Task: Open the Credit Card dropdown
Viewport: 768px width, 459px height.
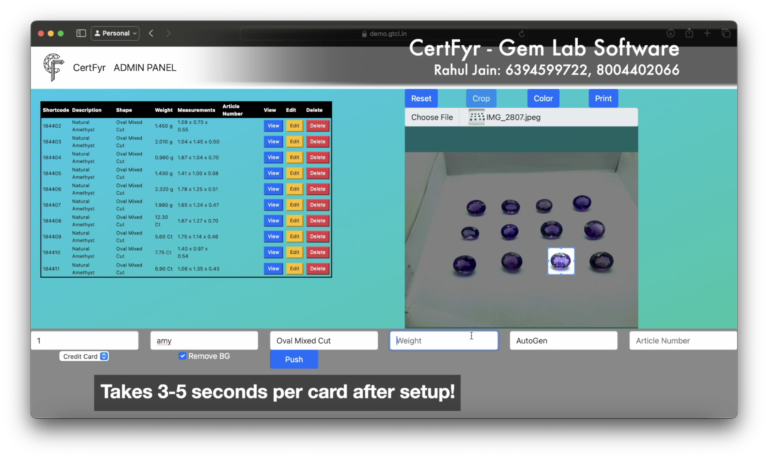Action: point(84,356)
